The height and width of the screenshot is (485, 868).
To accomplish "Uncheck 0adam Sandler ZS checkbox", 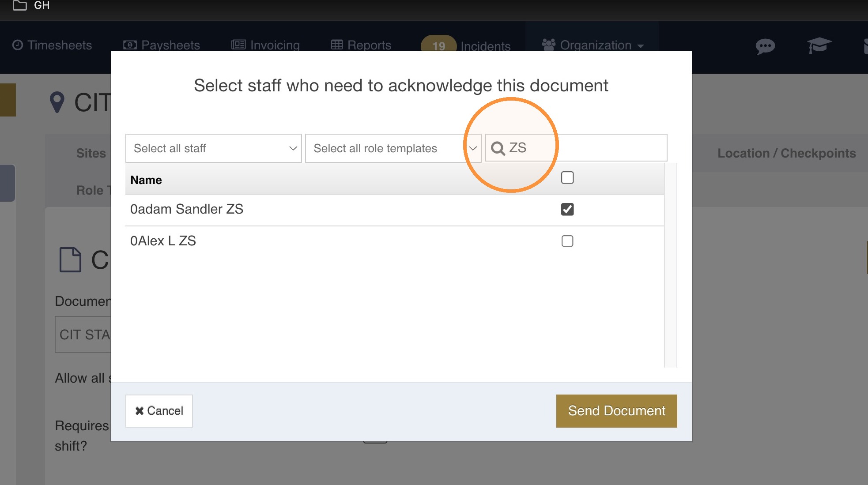I will (x=567, y=209).
